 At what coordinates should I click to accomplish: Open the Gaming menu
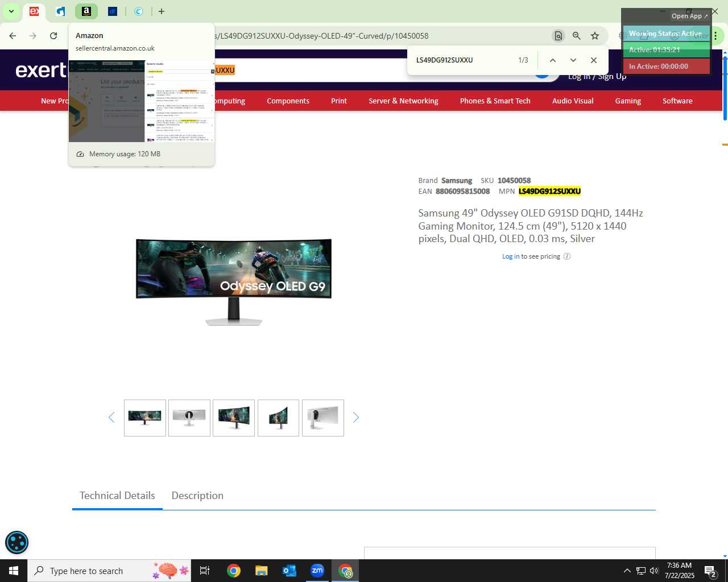tap(628, 101)
